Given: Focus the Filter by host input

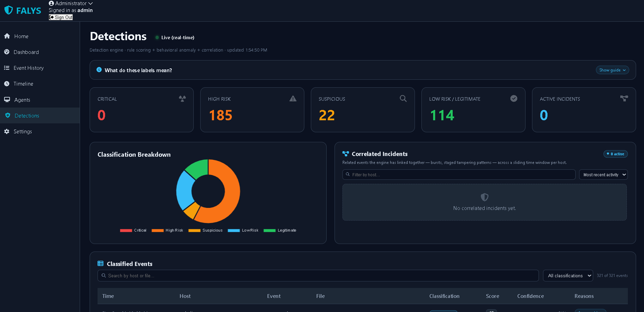Looking at the screenshot, I should [x=459, y=175].
